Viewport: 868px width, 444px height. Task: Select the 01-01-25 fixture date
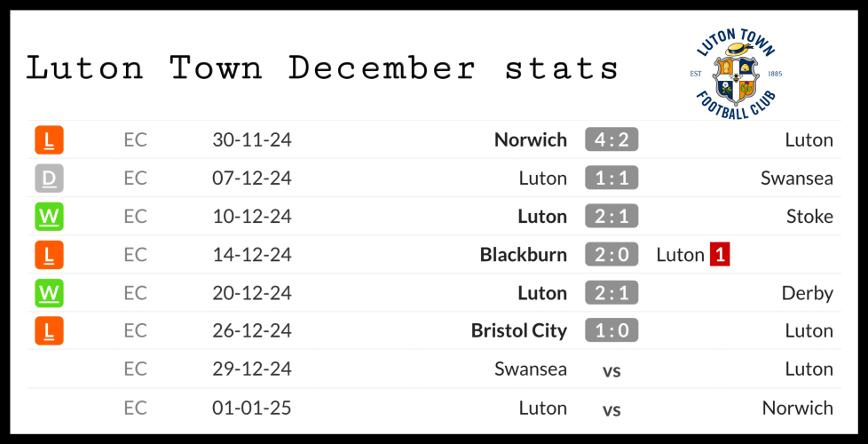pyautogui.click(x=252, y=408)
